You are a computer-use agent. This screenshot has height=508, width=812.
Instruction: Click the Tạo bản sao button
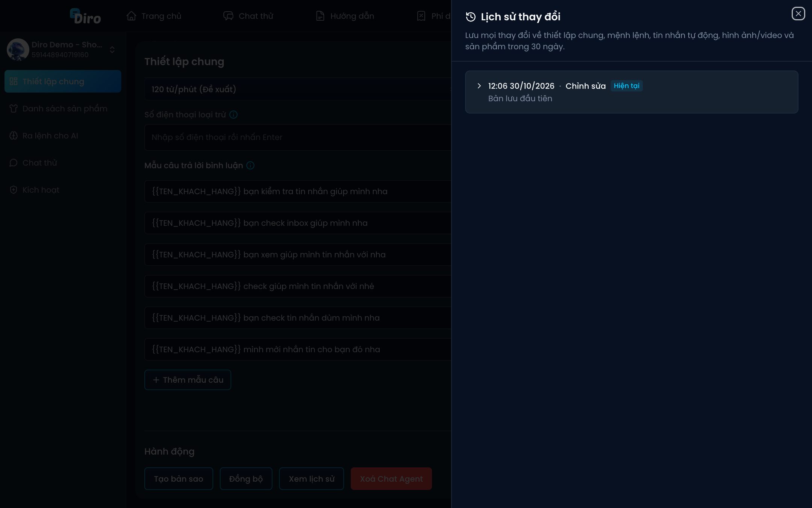pyautogui.click(x=179, y=479)
